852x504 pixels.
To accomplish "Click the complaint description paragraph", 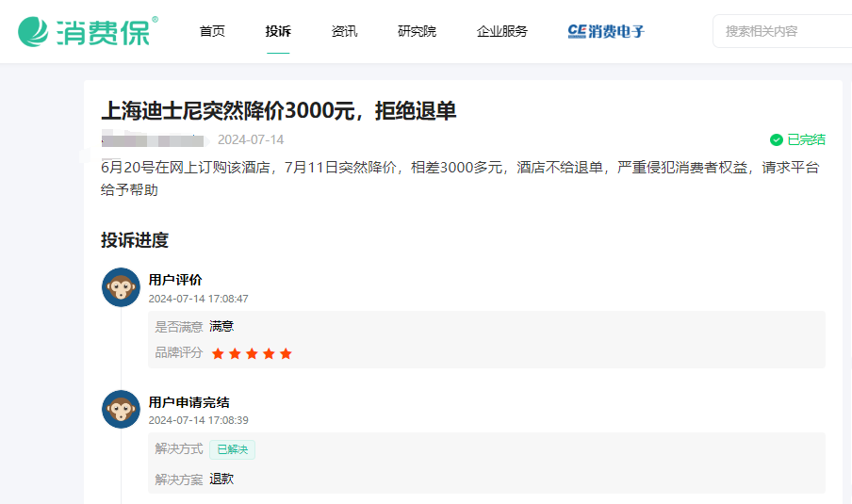I will pyautogui.click(x=460, y=179).
